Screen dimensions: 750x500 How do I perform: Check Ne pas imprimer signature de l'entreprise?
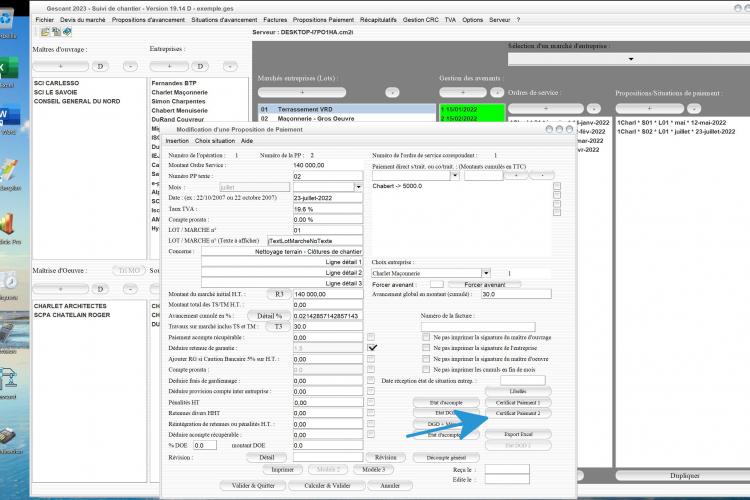tap(426, 348)
